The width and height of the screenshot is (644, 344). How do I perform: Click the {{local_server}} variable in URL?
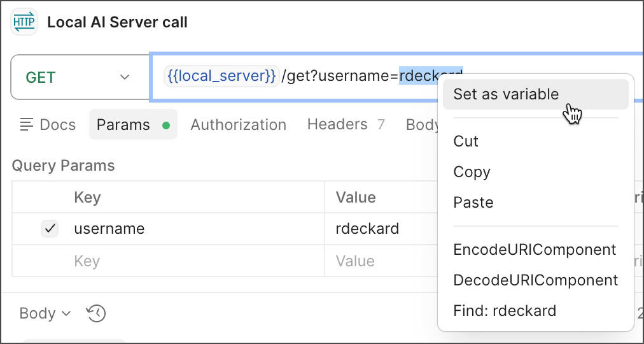(221, 76)
